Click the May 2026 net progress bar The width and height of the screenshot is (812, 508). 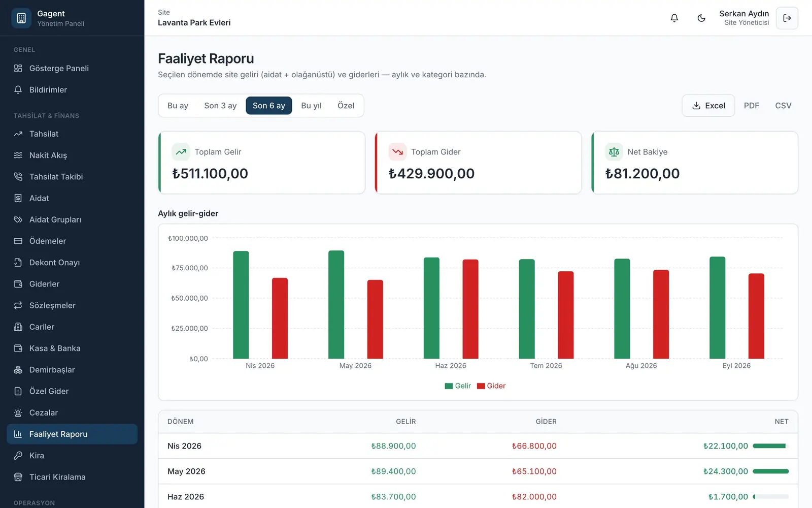771,471
